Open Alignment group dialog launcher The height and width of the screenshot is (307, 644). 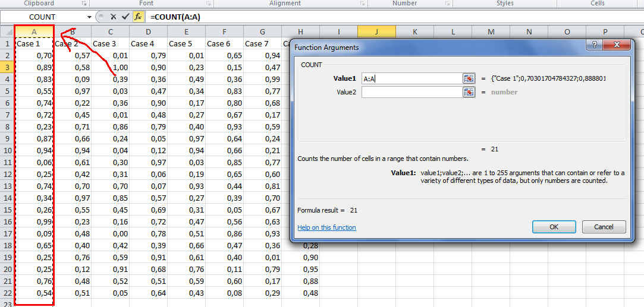(x=362, y=4)
